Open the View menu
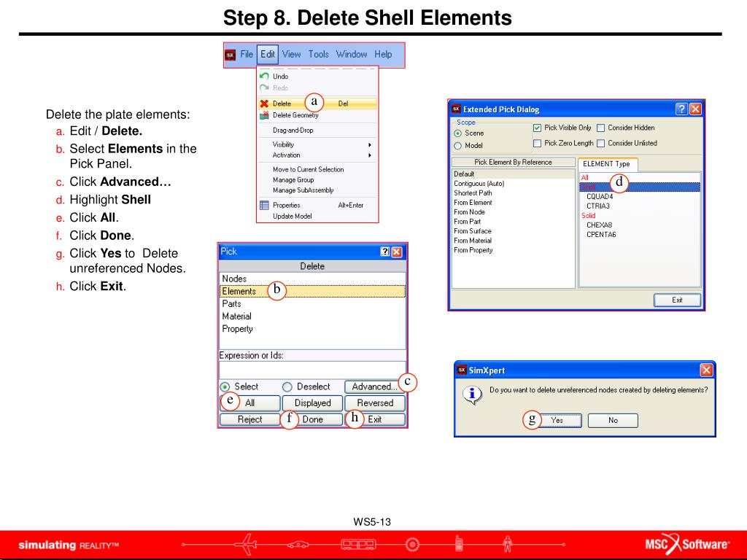Viewport: 747px width, 560px height. tap(291, 54)
